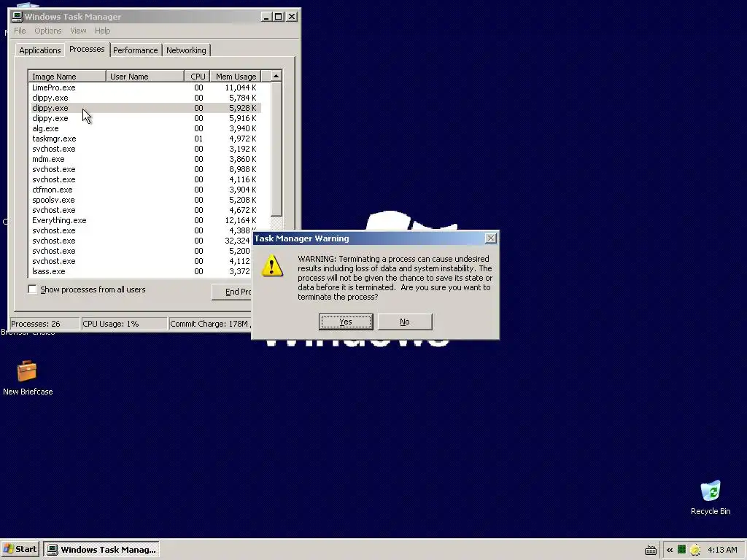
Task: Select the taskmgr.exe process
Action: (x=144, y=139)
